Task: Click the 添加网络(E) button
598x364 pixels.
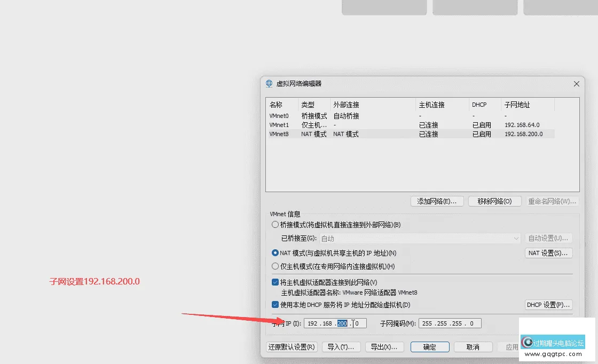Action: [437, 201]
